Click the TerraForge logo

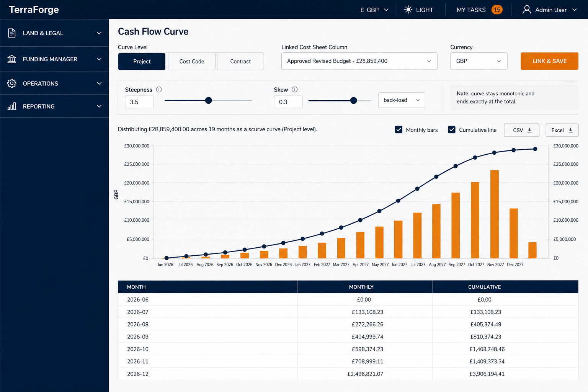34,10
